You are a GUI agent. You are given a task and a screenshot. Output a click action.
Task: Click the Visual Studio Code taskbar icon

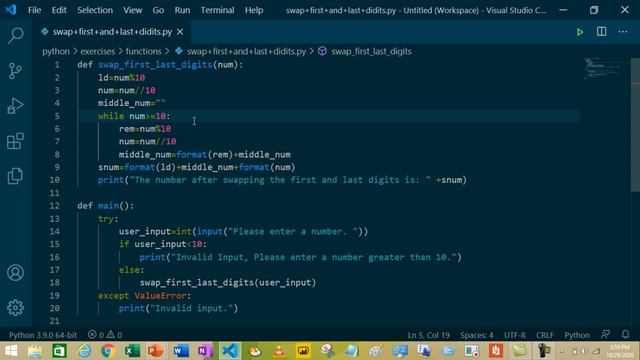pos(230,351)
